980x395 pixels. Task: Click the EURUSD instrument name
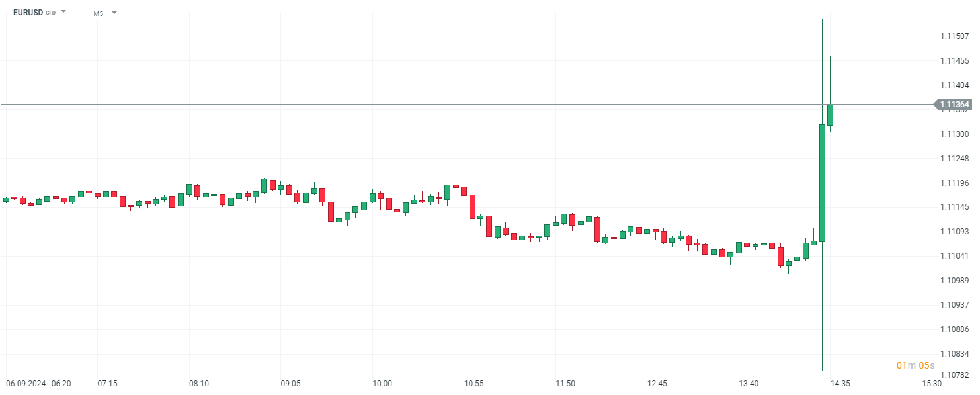28,13
